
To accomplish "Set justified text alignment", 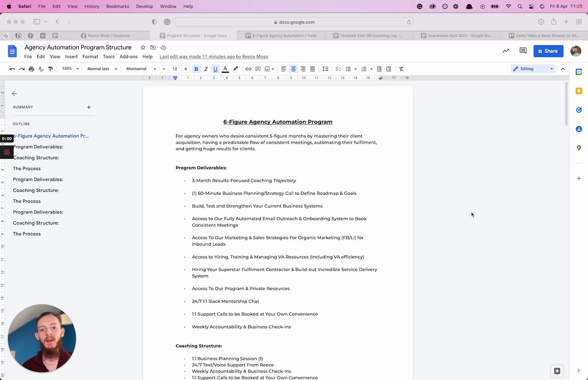I will [312, 69].
